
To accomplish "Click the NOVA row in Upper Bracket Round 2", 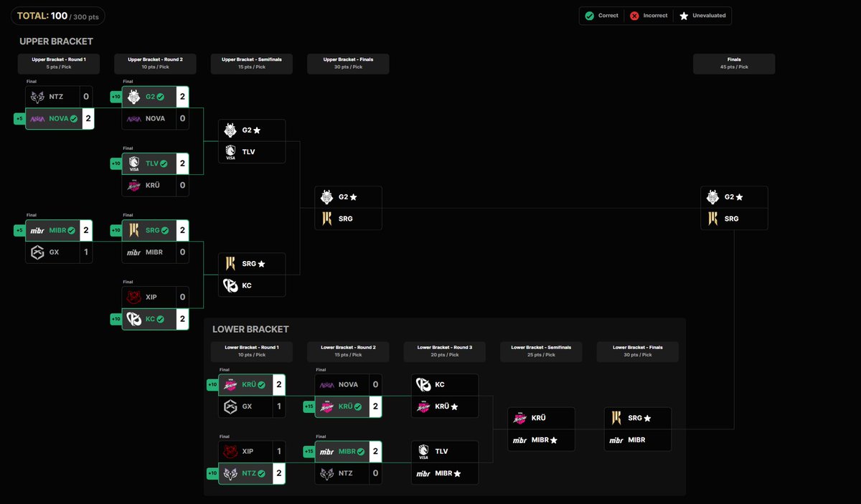I will 155,119.
